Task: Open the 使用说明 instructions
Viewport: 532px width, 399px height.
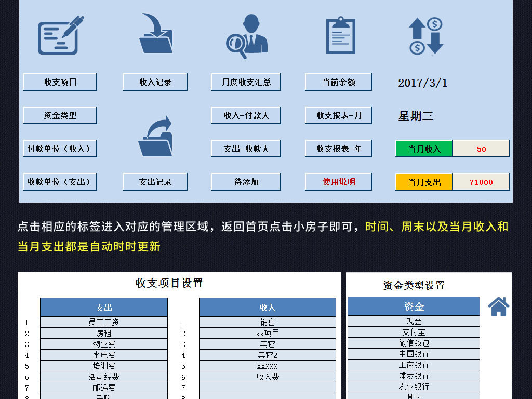Action: 338,182
